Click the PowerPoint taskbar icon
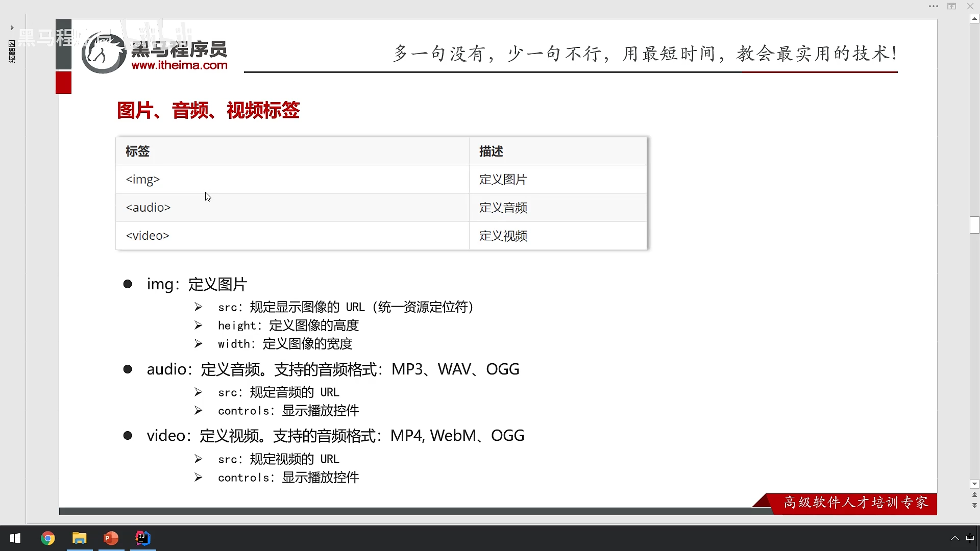Viewport: 980px width, 551px height. (x=111, y=538)
